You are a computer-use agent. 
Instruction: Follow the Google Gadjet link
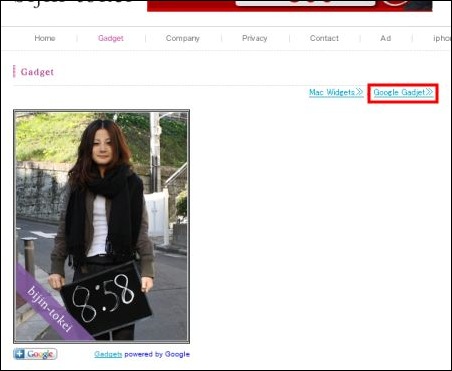[x=403, y=92]
